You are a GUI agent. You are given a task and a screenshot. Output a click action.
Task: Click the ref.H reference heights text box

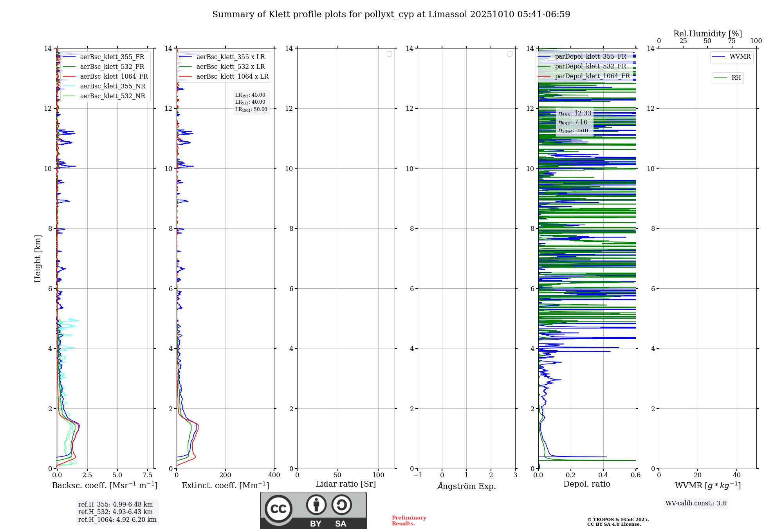(117, 512)
